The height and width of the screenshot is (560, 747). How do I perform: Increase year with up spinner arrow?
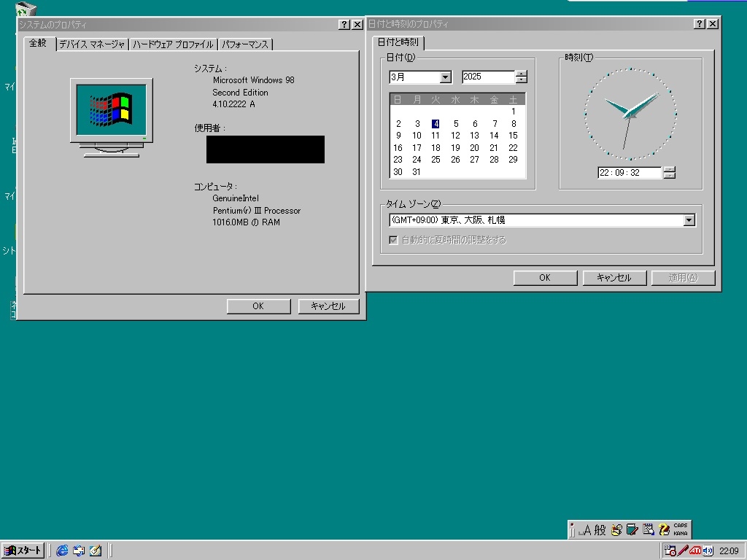(x=522, y=74)
